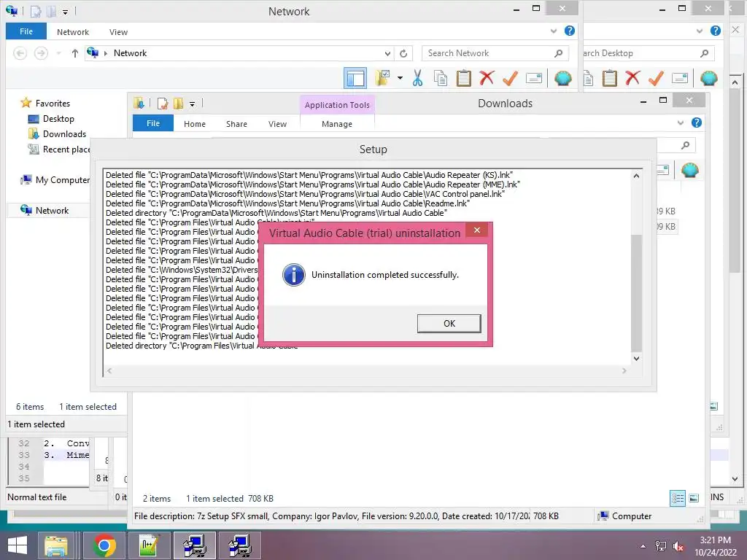Click the Setup log scrollbar up arrow

636,176
